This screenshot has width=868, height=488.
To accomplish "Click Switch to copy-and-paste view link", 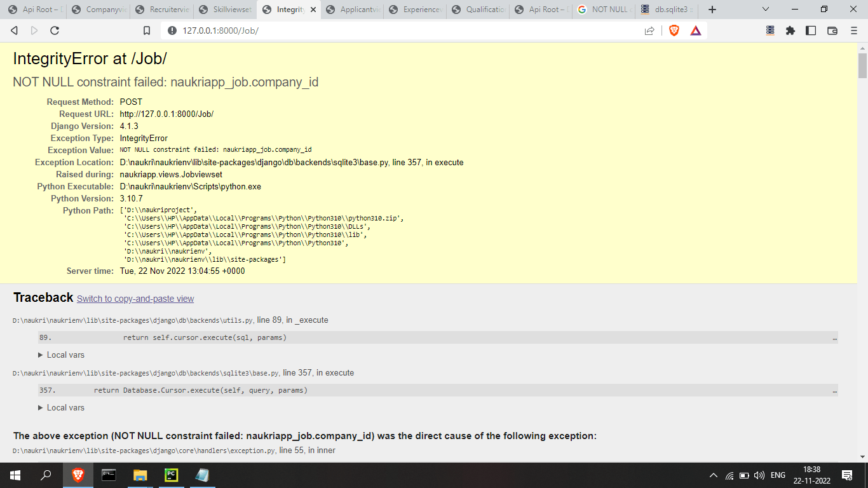I will (135, 298).
